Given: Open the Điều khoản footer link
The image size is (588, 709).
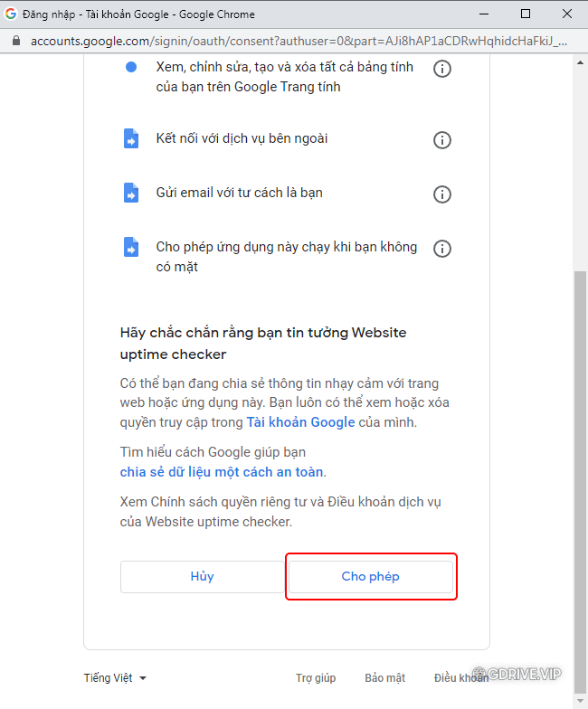Looking at the screenshot, I should pos(461,678).
